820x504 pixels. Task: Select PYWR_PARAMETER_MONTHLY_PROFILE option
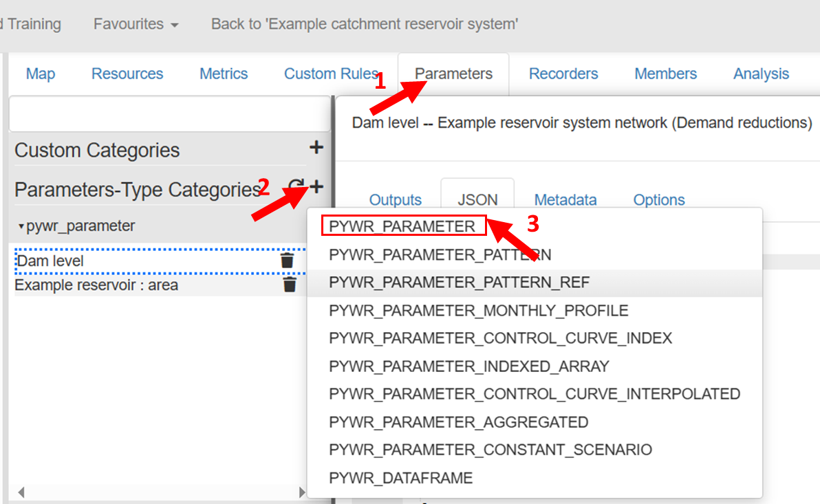click(478, 311)
